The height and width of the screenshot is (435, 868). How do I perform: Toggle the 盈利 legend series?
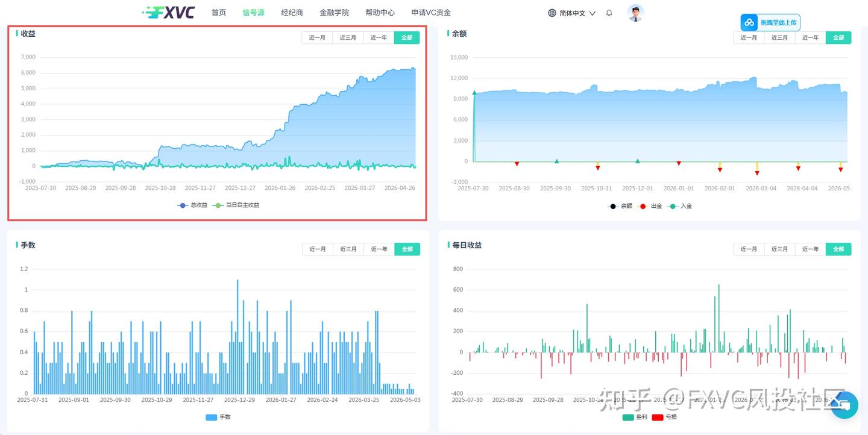tap(635, 417)
